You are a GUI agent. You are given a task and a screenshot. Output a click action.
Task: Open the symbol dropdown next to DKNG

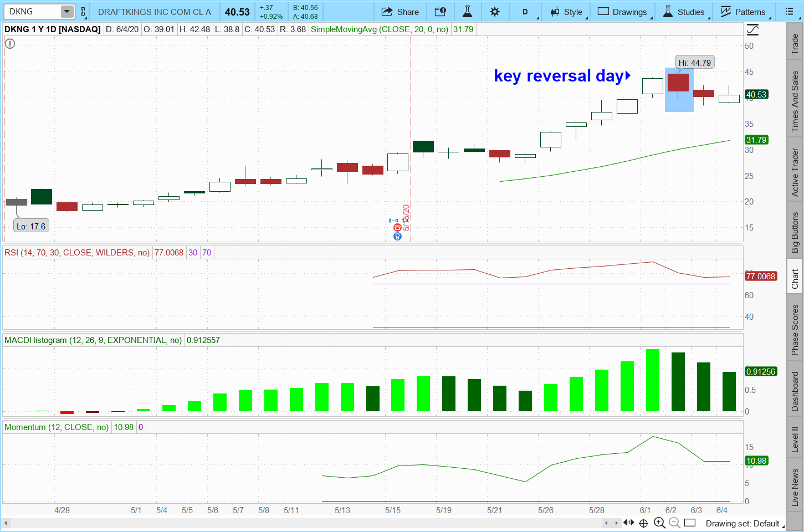tap(66, 12)
